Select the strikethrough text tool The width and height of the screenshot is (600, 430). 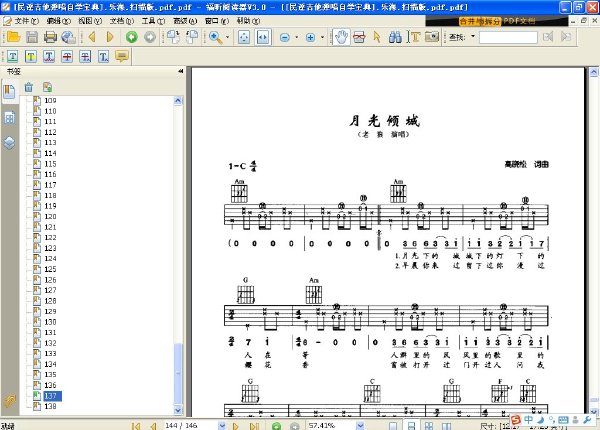[67, 57]
